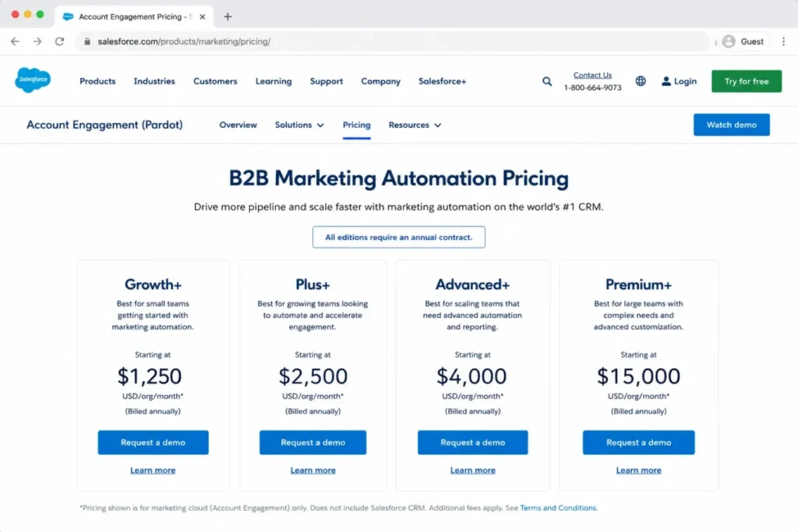Click the Growth+ edition heading
The image size is (798, 532).
(154, 285)
